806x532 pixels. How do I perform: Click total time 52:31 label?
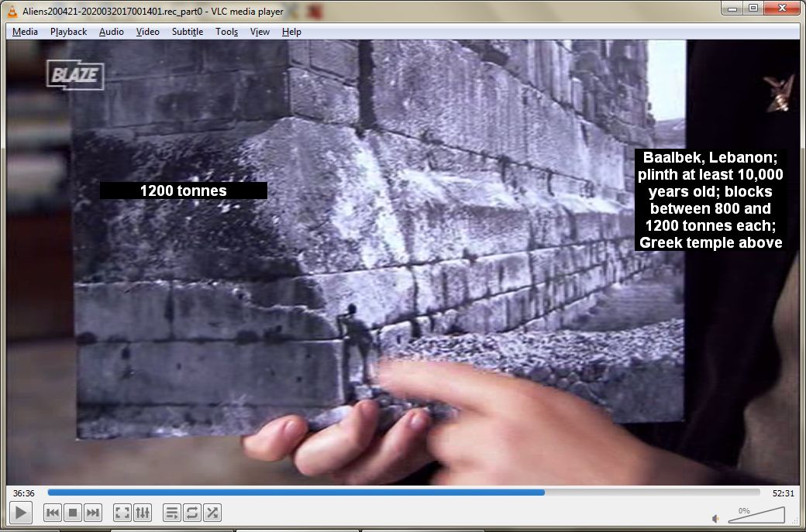tap(783, 493)
